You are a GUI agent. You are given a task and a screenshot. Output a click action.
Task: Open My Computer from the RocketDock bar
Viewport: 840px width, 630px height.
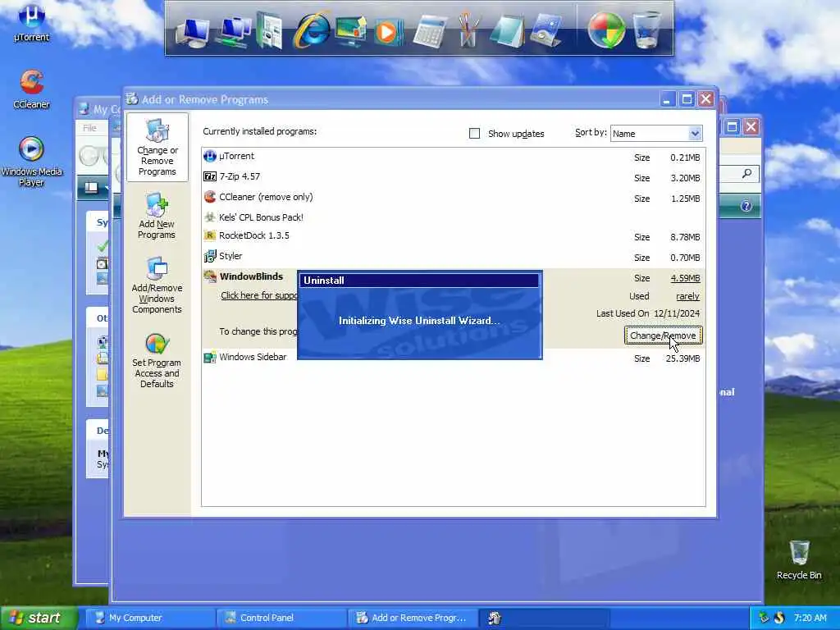pyautogui.click(x=192, y=32)
